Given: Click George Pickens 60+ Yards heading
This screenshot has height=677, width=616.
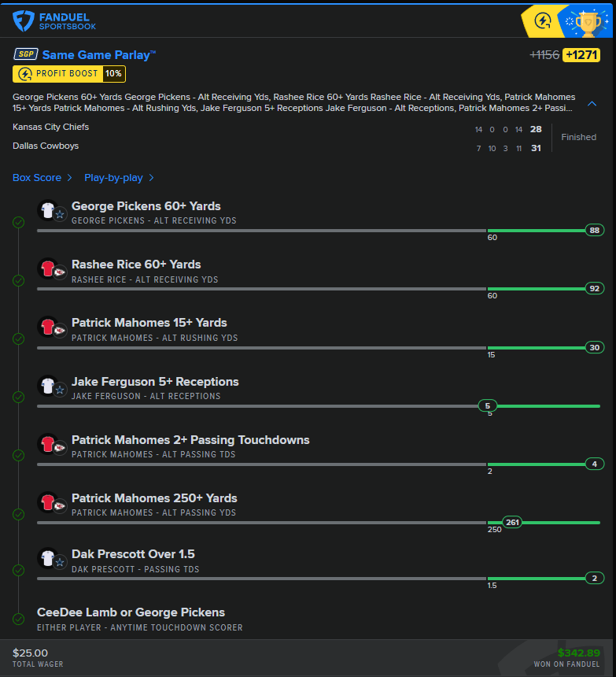Looking at the screenshot, I should pyautogui.click(x=146, y=206).
